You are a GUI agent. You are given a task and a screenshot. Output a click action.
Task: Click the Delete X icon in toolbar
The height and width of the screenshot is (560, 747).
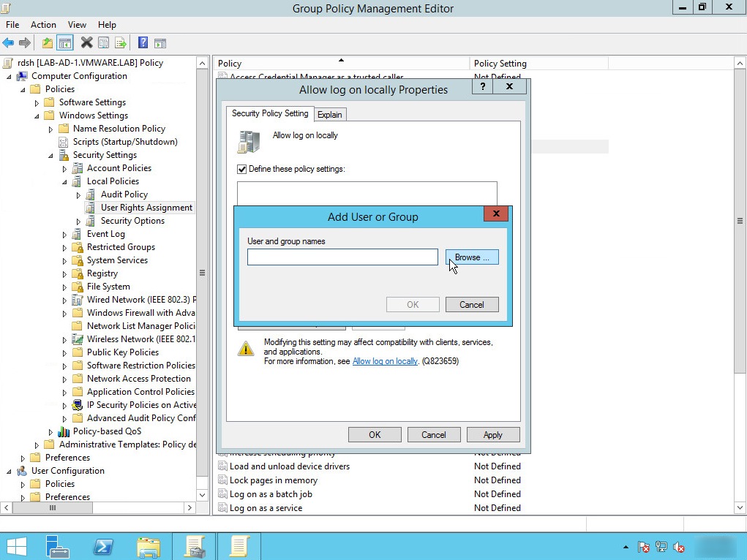pos(86,43)
